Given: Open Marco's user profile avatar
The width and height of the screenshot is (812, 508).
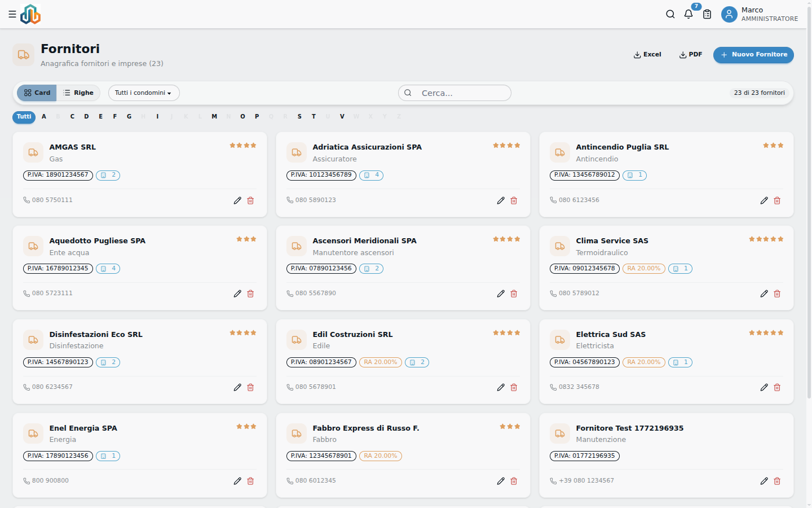Looking at the screenshot, I should pyautogui.click(x=729, y=14).
